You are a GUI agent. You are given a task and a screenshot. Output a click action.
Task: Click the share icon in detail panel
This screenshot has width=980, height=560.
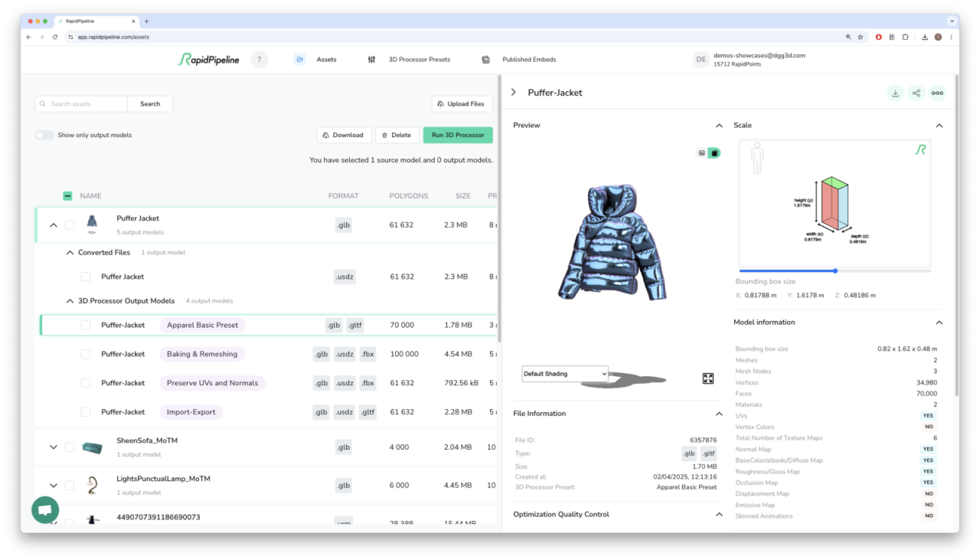[x=916, y=93]
